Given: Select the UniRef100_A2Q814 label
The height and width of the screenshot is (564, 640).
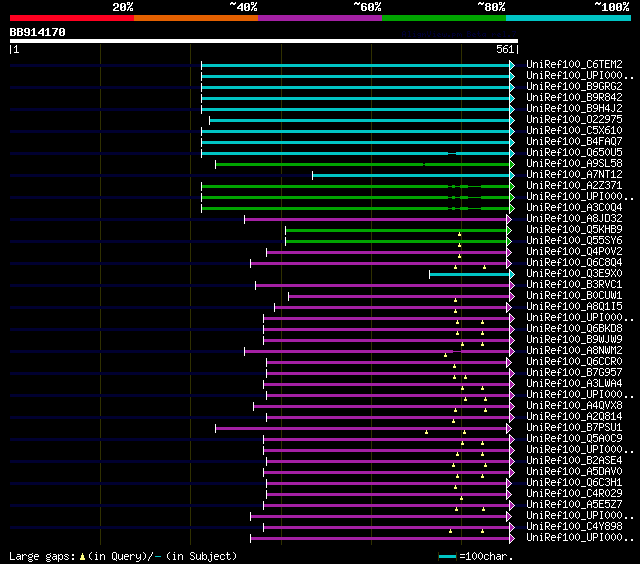Looking at the screenshot, I should (x=574, y=417).
